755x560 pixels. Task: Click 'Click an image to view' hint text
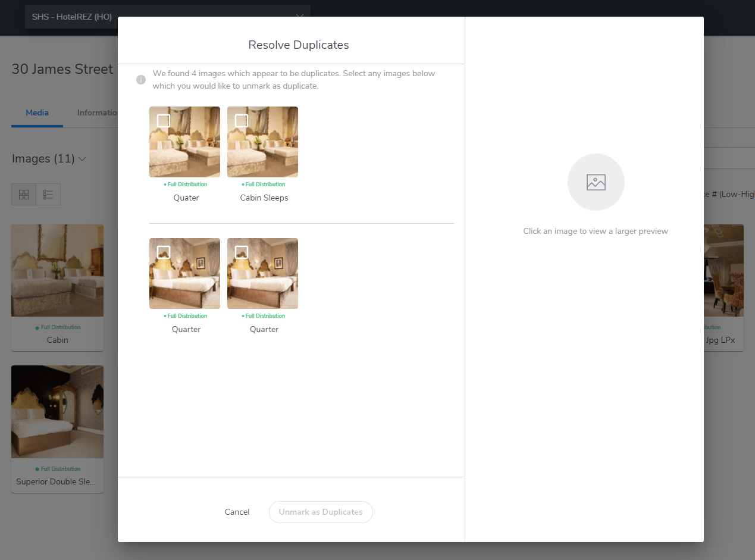(596, 231)
